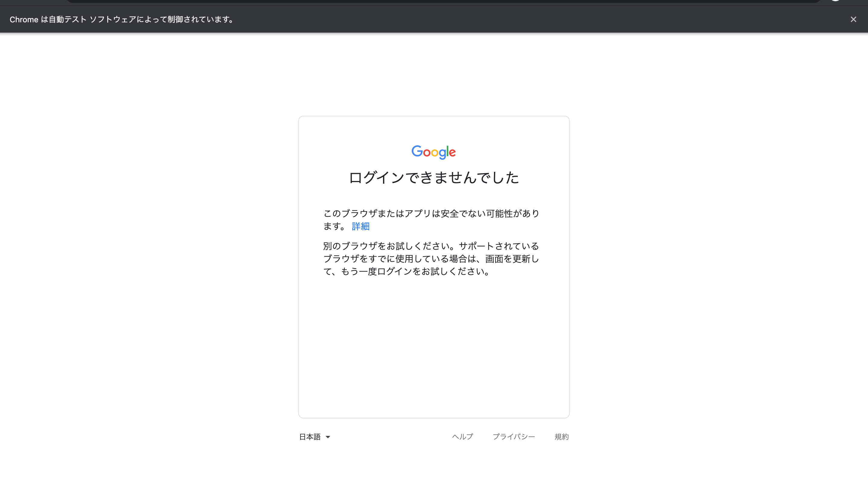This screenshot has height=501, width=868.
Task: Click the red e in the Google logo
Action: [452, 153]
